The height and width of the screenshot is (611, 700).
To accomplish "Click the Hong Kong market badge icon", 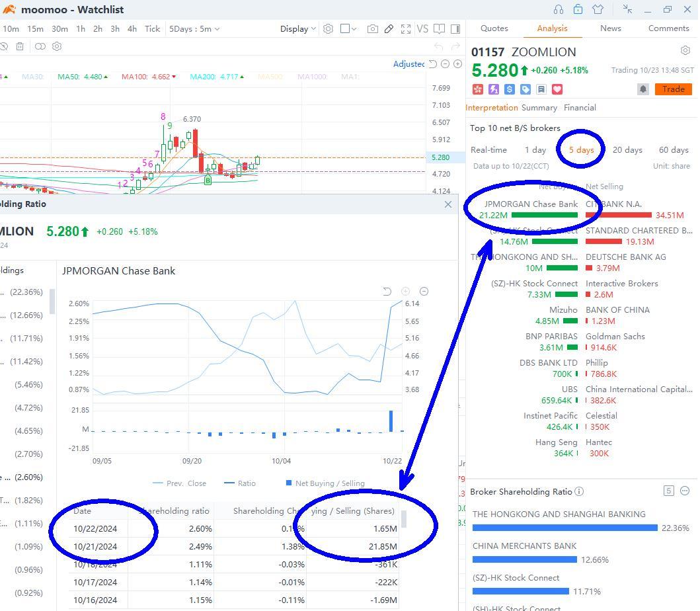I will pyautogui.click(x=478, y=89).
